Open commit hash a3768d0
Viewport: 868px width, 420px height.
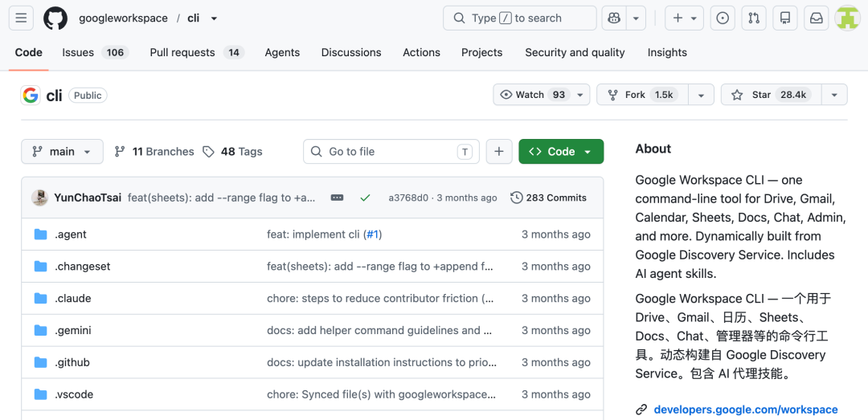click(x=408, y=198)
